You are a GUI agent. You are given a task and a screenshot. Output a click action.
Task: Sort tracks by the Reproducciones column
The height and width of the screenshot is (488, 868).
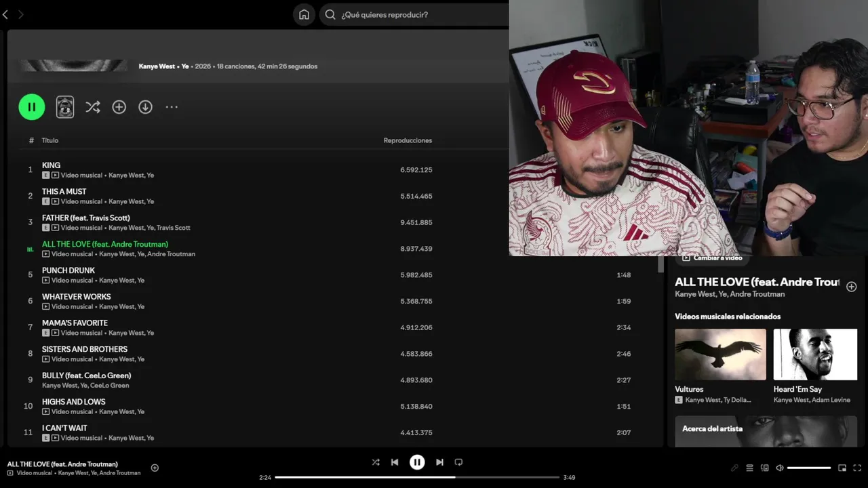(x=408, y=140)
